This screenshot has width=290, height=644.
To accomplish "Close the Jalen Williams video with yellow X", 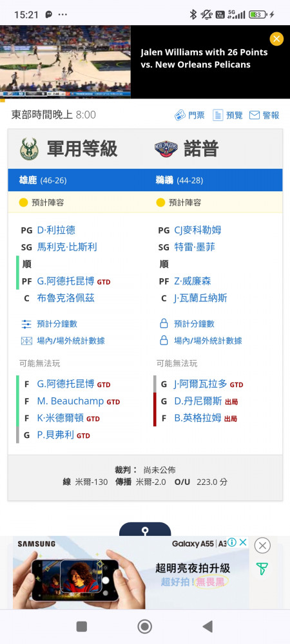I will pos(276,39).
